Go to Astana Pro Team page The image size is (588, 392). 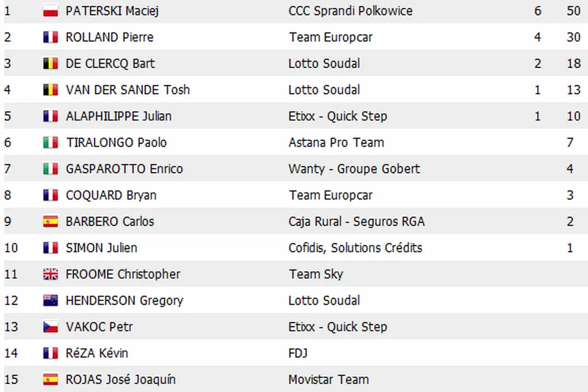coord(336,142)
